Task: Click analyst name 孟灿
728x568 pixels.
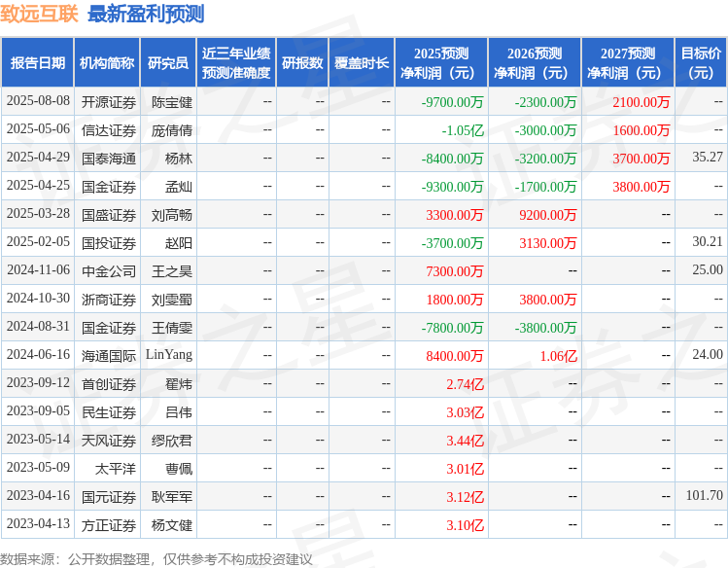Action: point(179,187)
